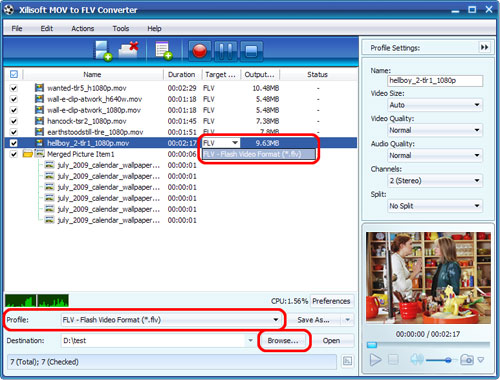Click the Save As... button

click(313, 320)
